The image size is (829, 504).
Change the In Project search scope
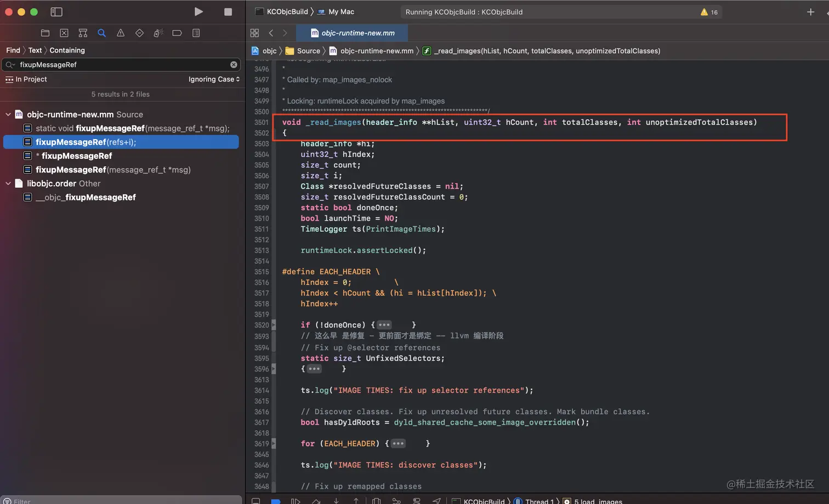(26, 79)
